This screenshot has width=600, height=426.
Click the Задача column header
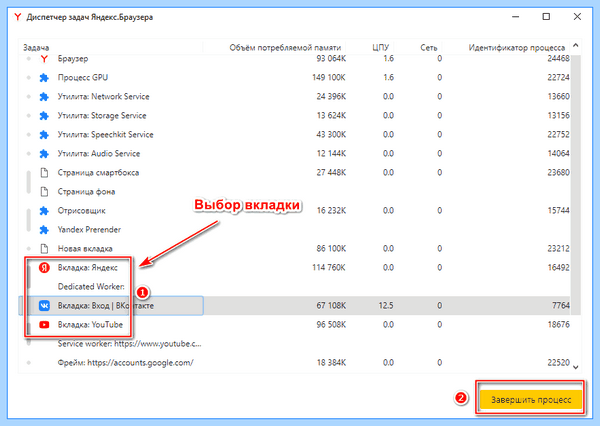click(x=36, y=47)
